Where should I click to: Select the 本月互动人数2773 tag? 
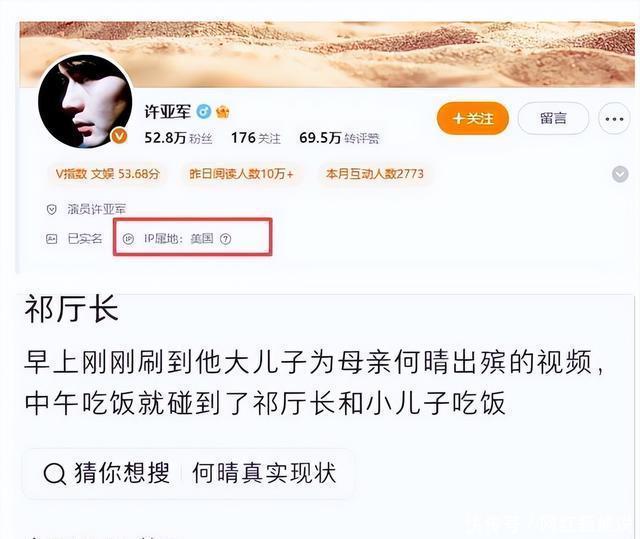pyautogui.click(x=374, y=174)
